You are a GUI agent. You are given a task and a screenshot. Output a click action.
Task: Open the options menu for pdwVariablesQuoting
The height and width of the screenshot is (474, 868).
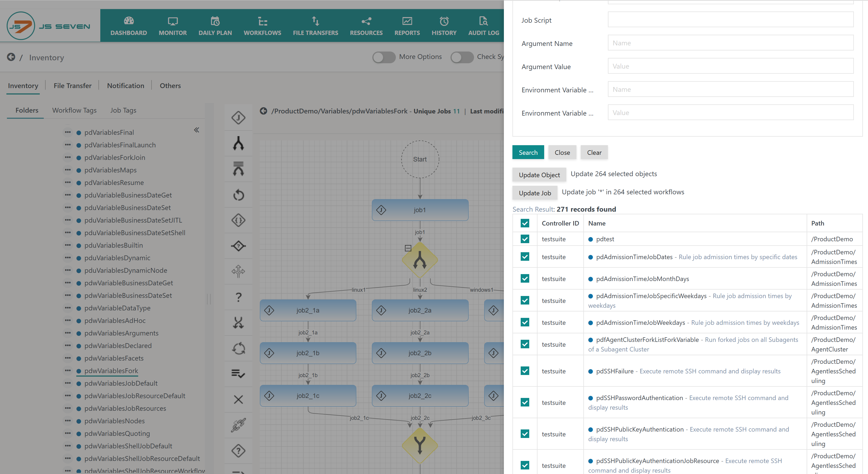[68, 433]
